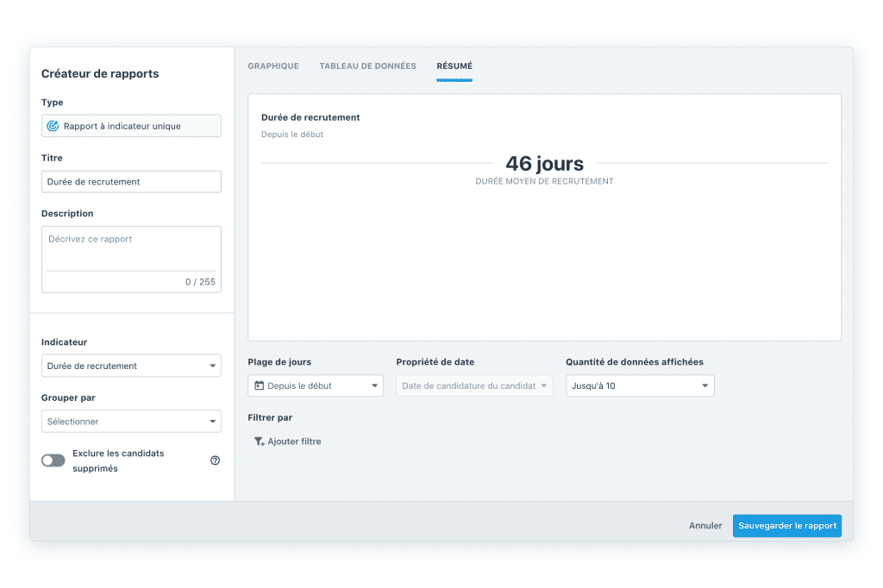The height and width of the screenshot is (588, 883).
Task: Open the help question mark icon
Action: coord(215,460)
